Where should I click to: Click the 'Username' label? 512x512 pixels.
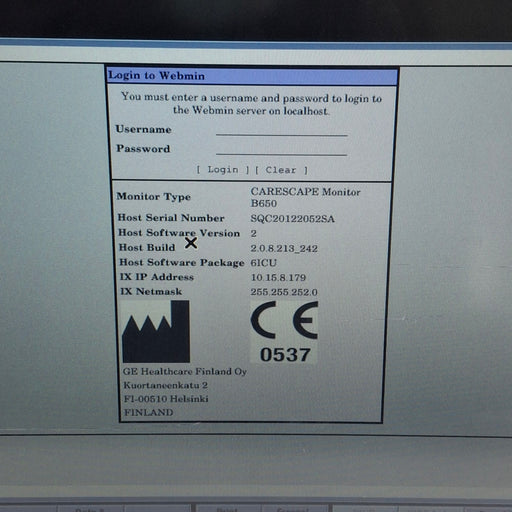(x=143, y=129)
